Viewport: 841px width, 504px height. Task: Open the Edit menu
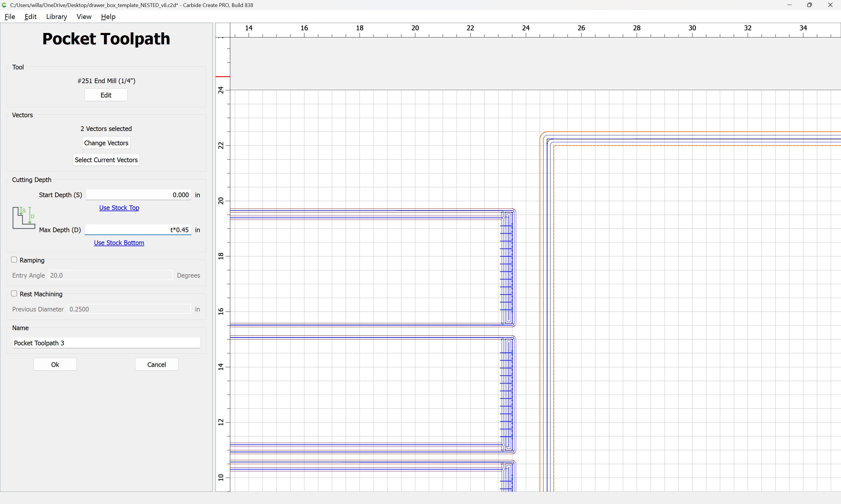tap(30, 17)
